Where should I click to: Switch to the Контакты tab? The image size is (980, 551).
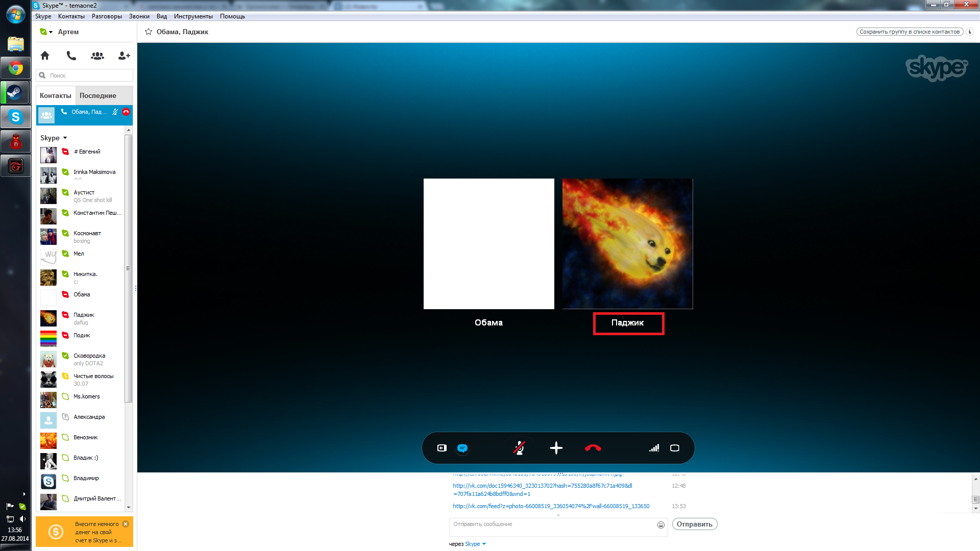(56, 95)
